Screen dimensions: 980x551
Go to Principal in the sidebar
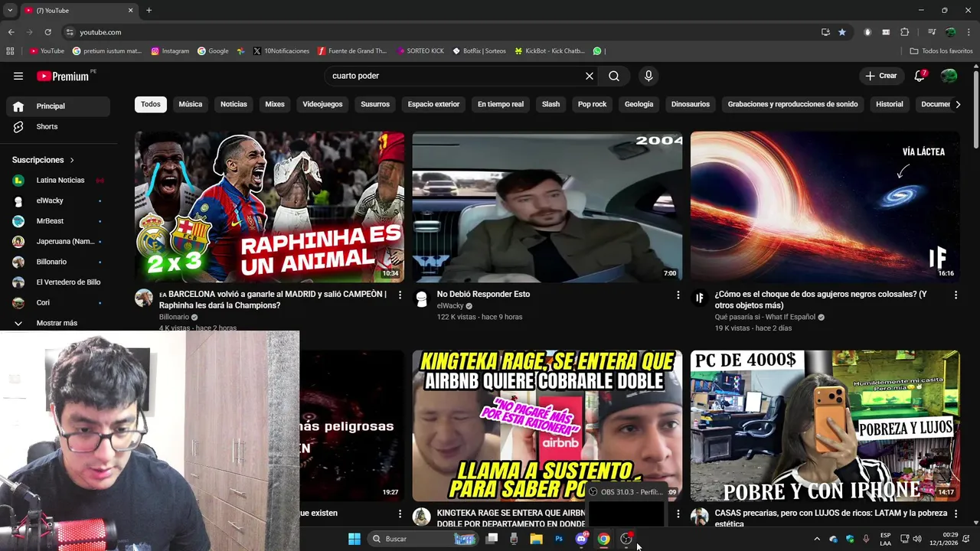point(58,106)
